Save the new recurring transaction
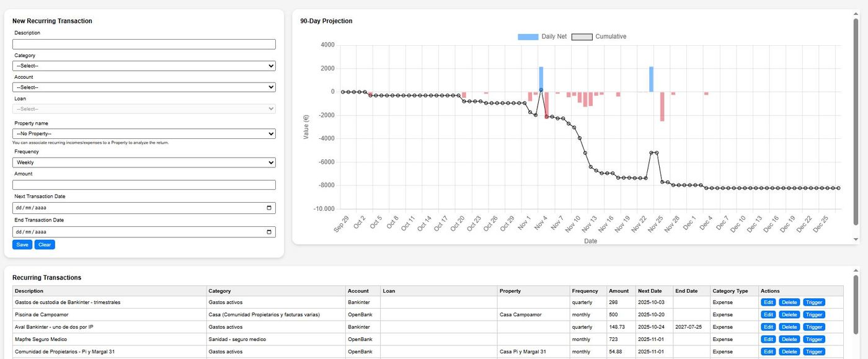The width and height of the screenshot is (868, 359). [x=22, y=244]
